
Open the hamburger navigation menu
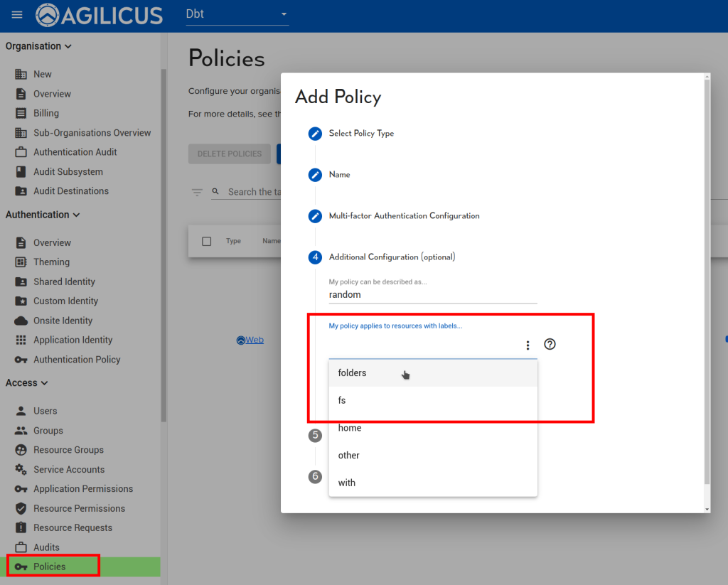coord(17,15)
